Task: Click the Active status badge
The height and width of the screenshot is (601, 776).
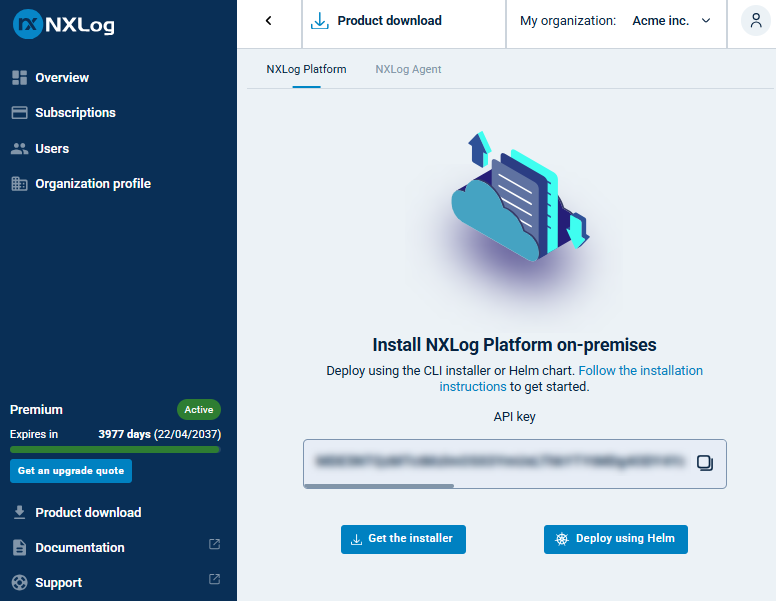Action: click(x=199, y=409)
